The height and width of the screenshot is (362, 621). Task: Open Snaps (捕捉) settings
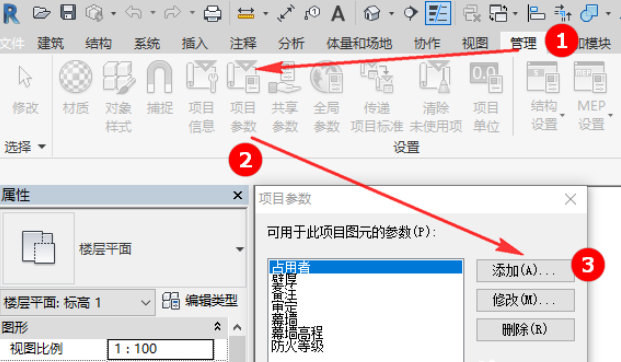coord(160,88)
